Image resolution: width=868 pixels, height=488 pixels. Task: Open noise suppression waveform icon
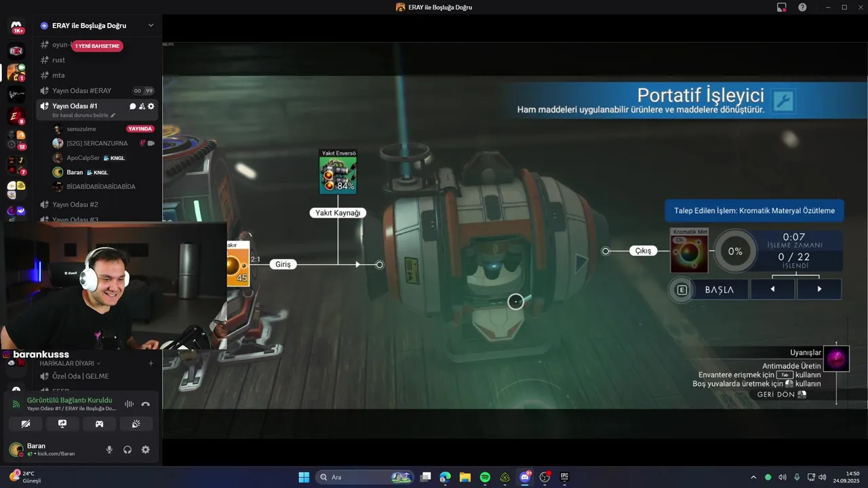tap(129, 404)
